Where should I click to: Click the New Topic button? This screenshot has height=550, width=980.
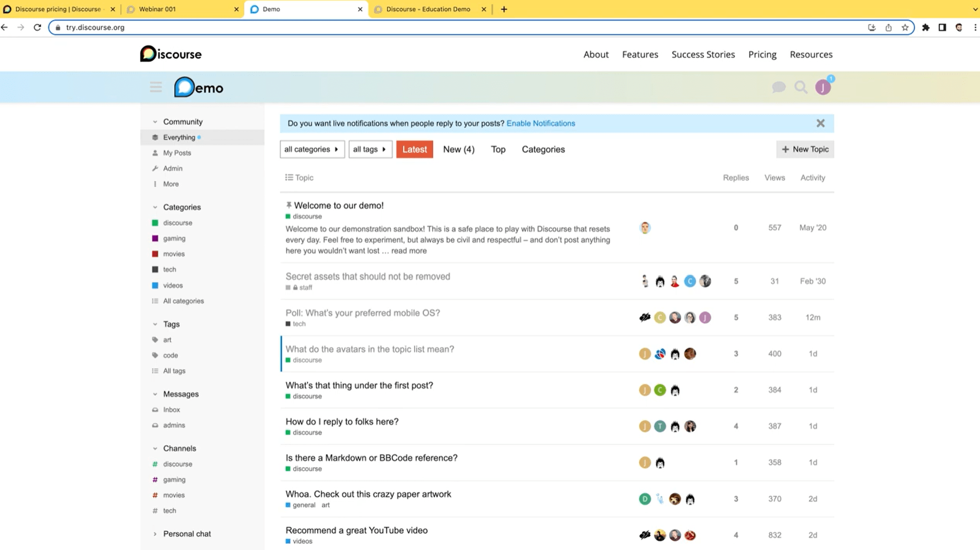coord(805,149)
